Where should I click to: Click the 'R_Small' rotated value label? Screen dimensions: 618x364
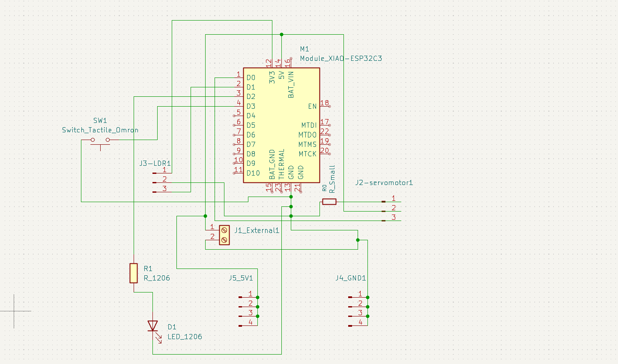click(332, 179)
